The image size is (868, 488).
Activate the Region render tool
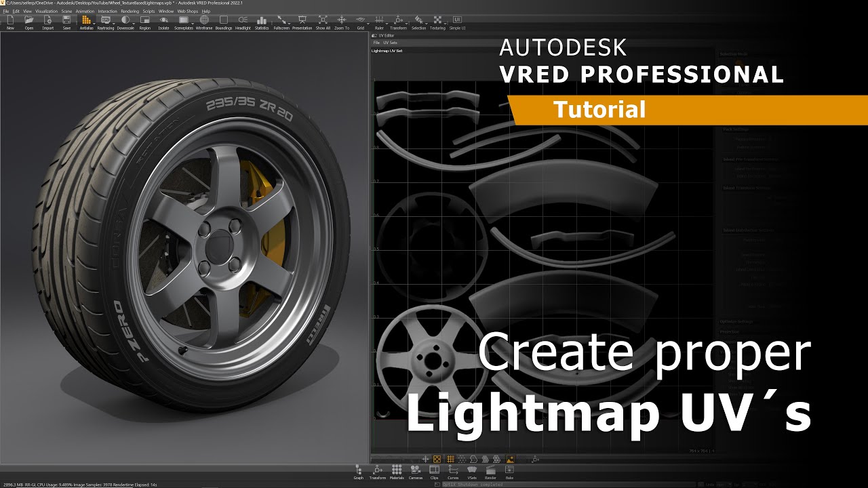pos(144,23)
